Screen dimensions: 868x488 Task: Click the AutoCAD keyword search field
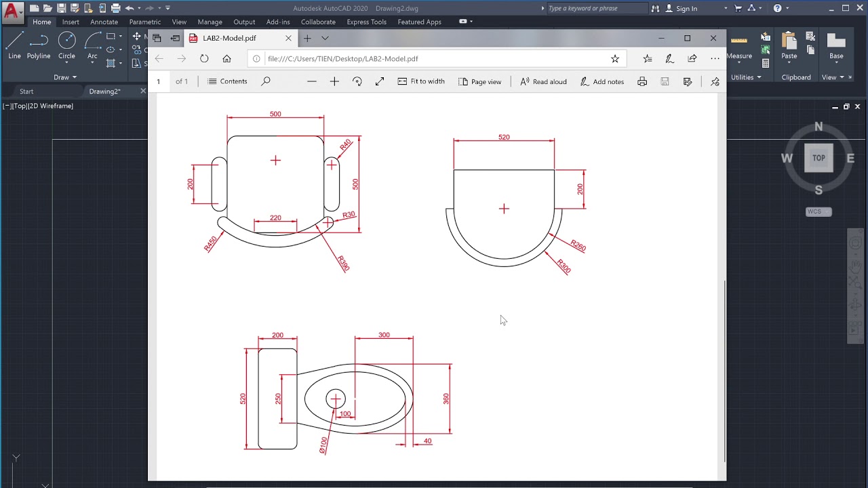point(597,8)
